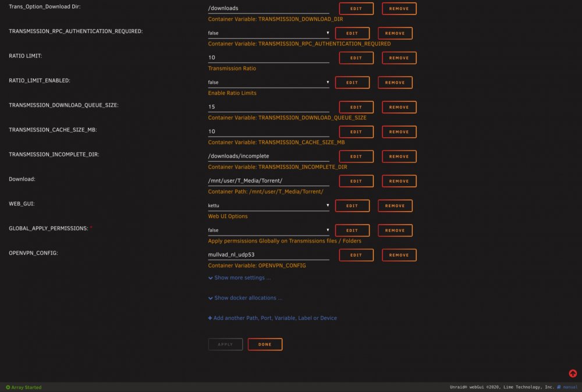Click download queue size field showing 15

[268, 107]
